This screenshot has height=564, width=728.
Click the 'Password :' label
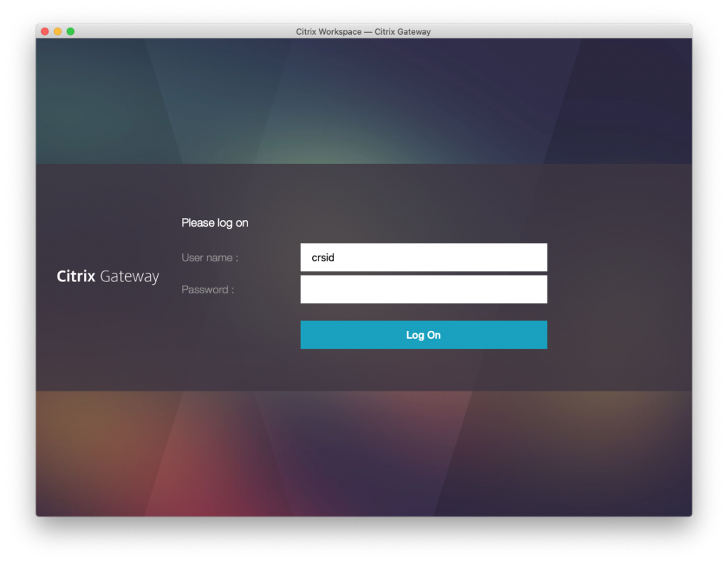207,289
